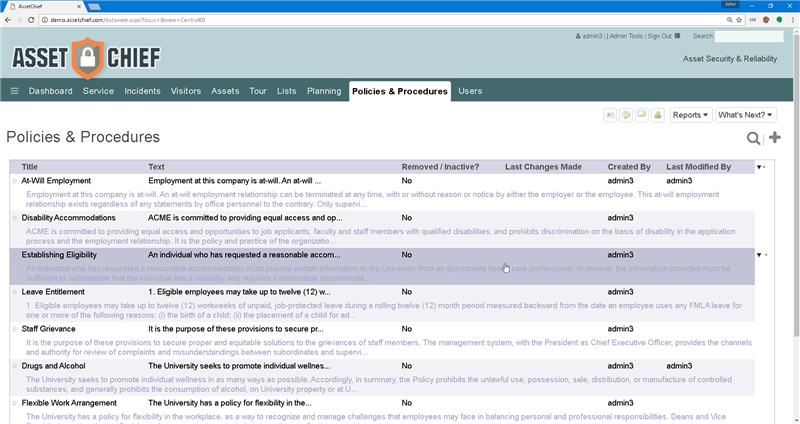800x424 pixels.
Task: Open the Users tab
Action: click(470, 91)
